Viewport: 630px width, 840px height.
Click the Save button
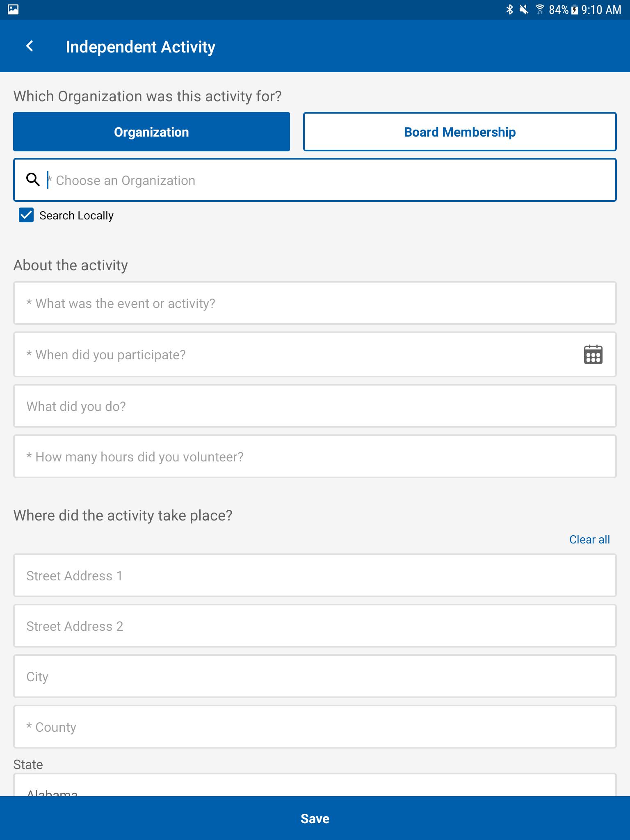click(x=315, y=818)
